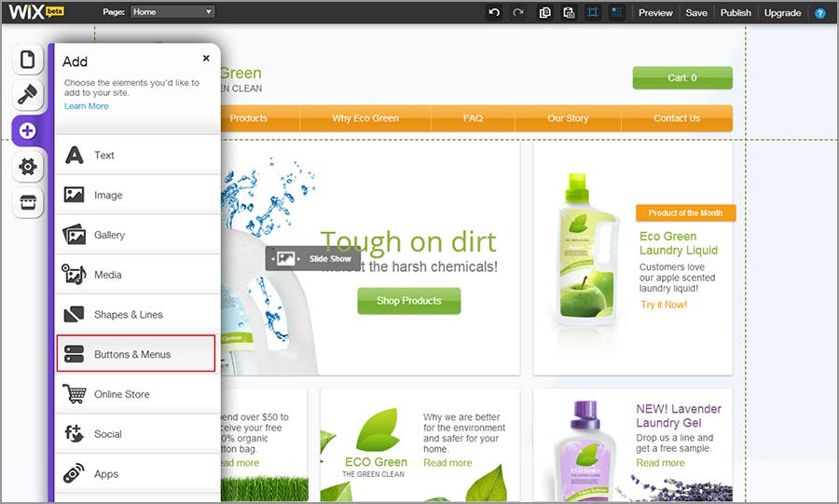Close the Add panel
Viewport: 839px width, 504px height.
[206, 58]
